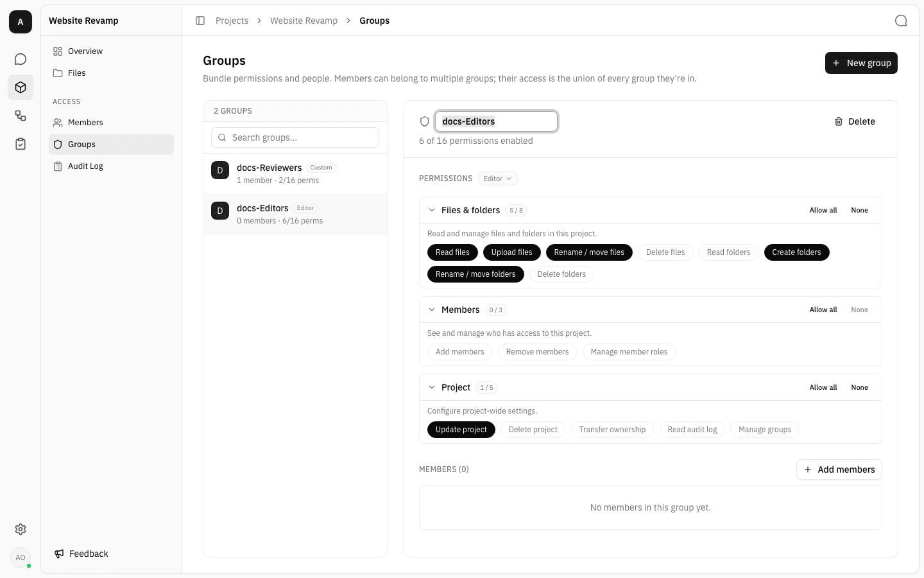Enable Read folders permission
The height and width of the screenshot is (578, 924).
pos(728,252)
